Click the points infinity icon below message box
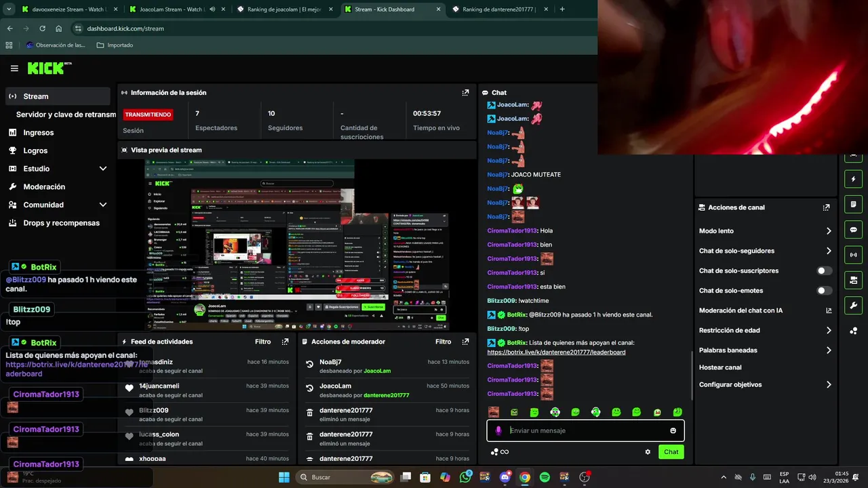 click(x=500, y=452)
